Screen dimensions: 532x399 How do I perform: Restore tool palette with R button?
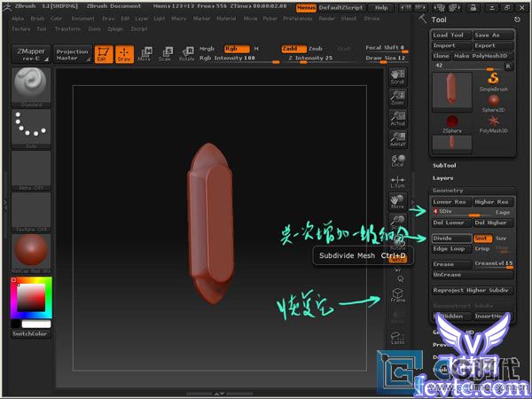(x=508, y=66)
